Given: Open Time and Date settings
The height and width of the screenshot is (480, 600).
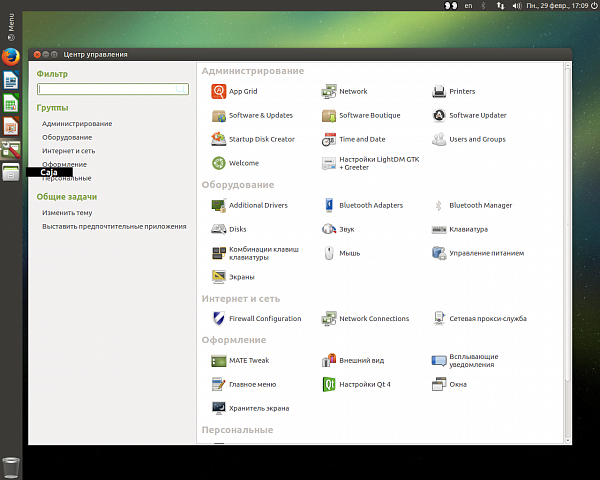Looking at the screenshot, I should (x=353, y=139).
